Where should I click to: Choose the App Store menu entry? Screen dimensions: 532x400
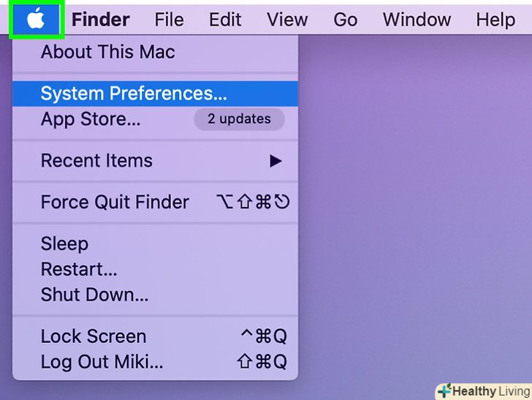[x=91, y=118]
